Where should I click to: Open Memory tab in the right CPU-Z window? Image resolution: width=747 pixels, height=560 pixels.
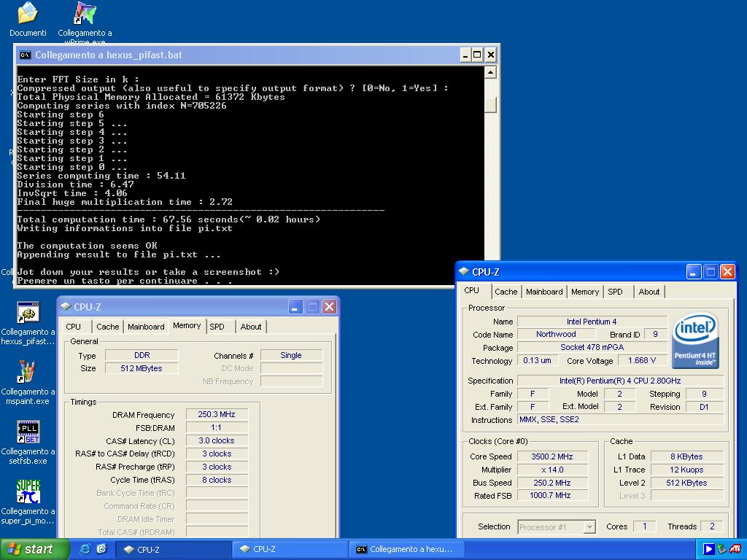(x=585, y=292)
